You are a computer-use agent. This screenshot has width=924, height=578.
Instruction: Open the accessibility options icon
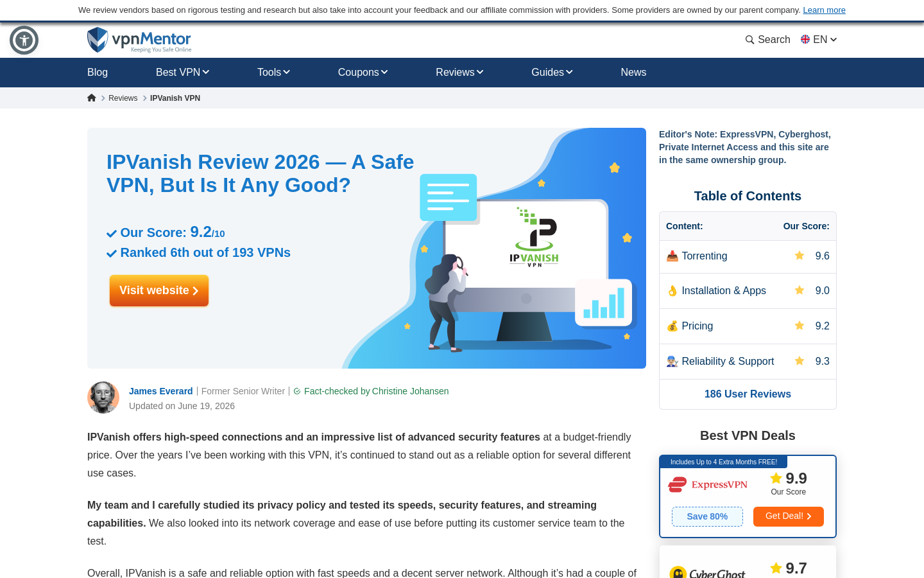tap(24, 40)
